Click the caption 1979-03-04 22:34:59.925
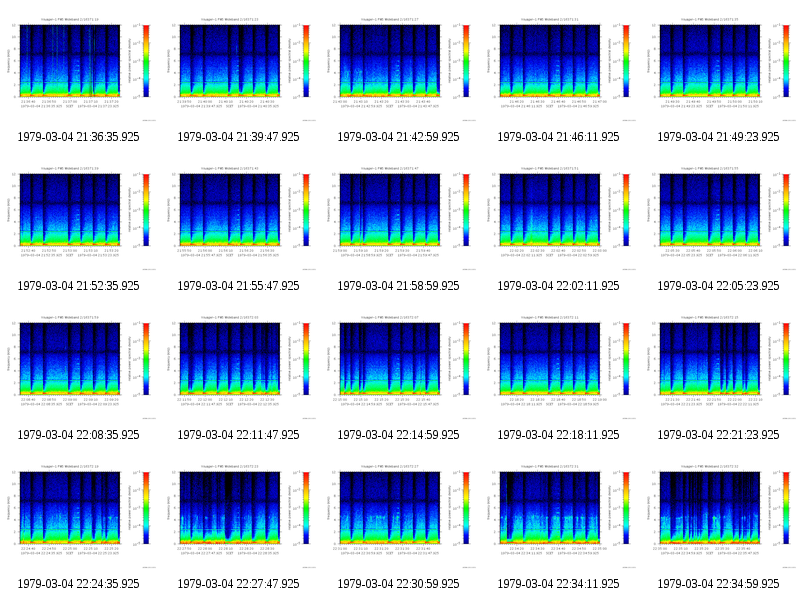This screenshot has width=800, height=596. coord(718,584)
